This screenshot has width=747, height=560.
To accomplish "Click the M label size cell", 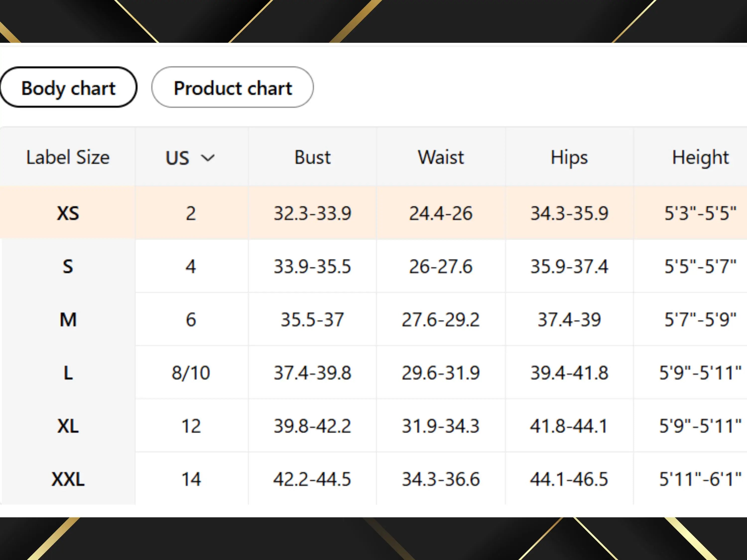I will point(68,319).
